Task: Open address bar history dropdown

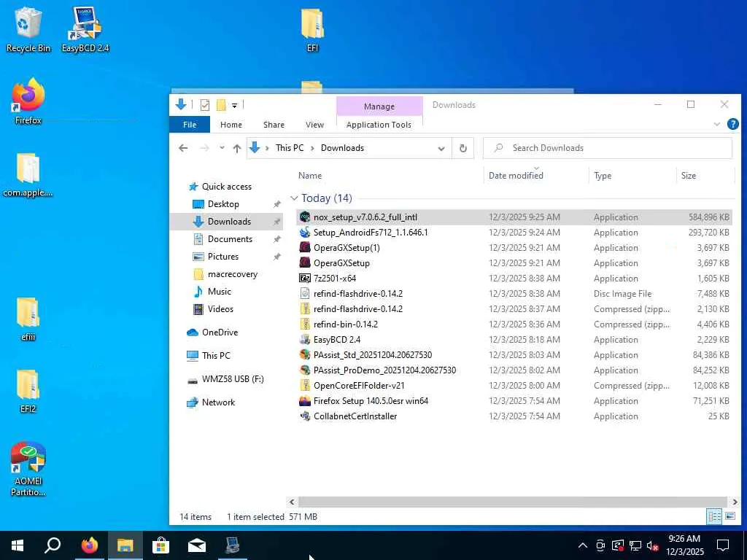Action: 441,148
